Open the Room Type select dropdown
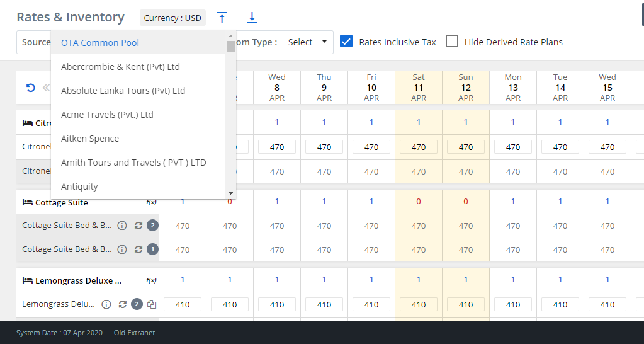Screen dimensions: 644x344 pyautogui.click(x=305, y=42)
